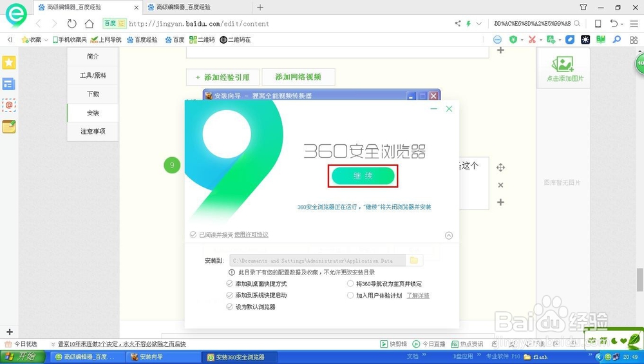Minimize the 360 installer dialog
The image size is (644, 364).
pos(433,109)
